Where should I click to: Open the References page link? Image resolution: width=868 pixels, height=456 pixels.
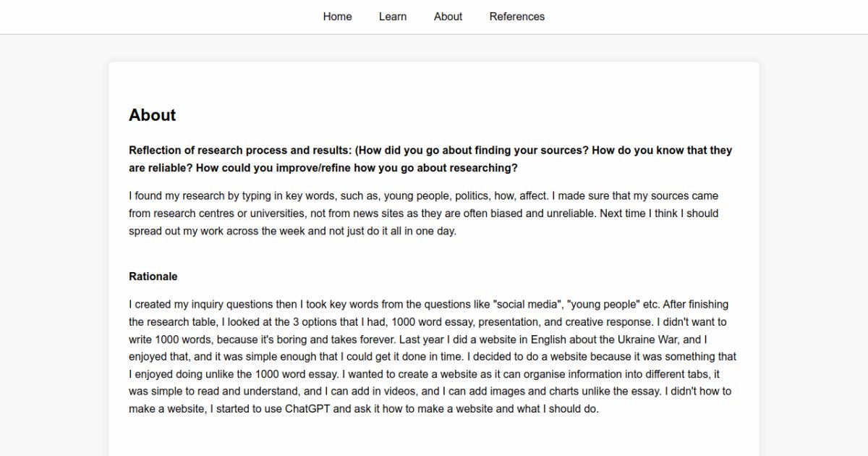516,17
